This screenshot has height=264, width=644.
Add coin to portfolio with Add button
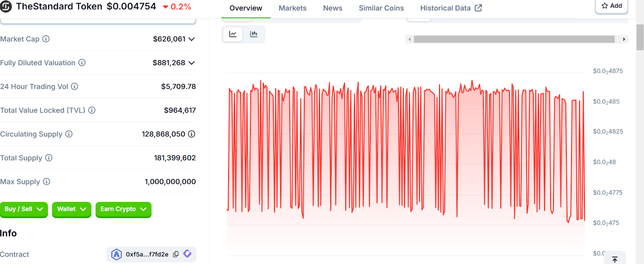click(611, 6)
